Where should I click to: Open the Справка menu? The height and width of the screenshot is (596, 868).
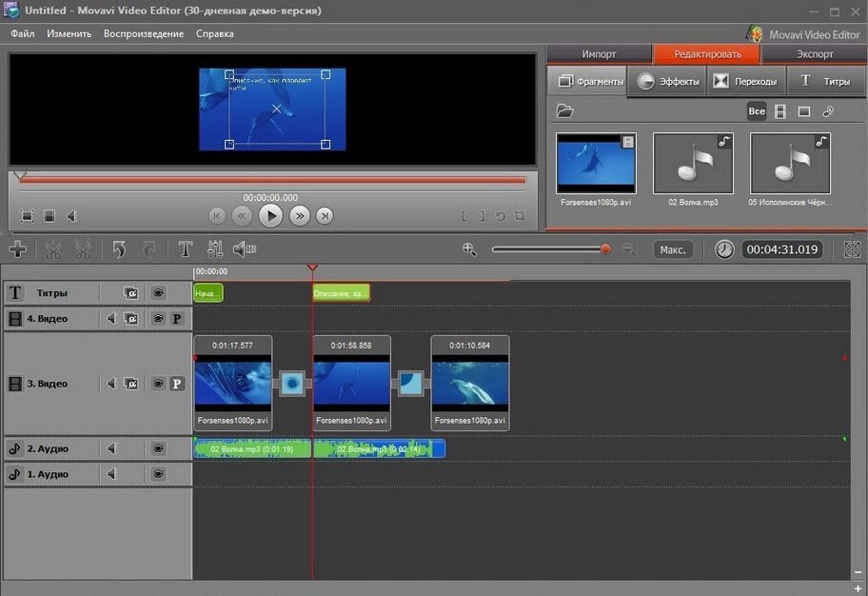(x=215, y=33)
